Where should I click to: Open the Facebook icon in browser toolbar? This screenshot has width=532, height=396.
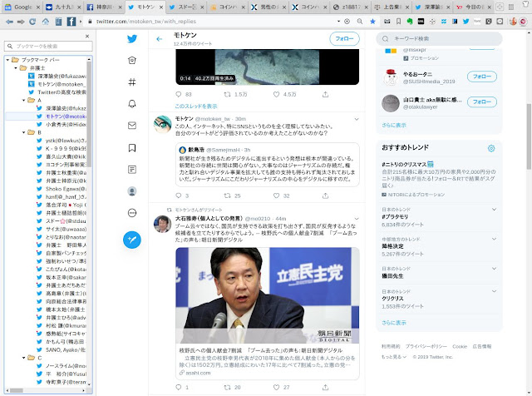click(x=71, y=22)
